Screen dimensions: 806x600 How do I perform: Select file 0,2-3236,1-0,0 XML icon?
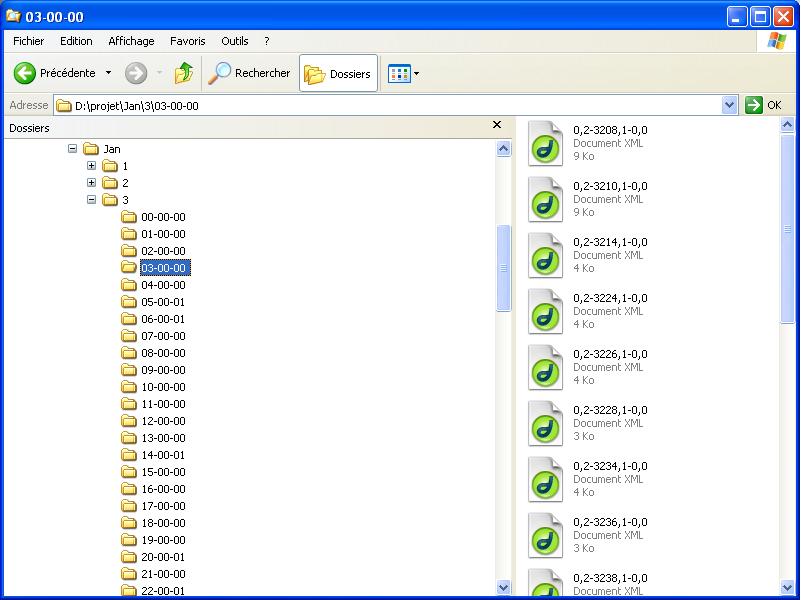pos(545,536)
